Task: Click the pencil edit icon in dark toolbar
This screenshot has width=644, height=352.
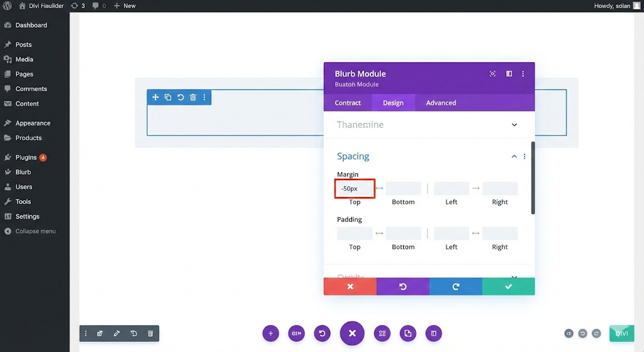Action: pyautogui.click(x=116, y=334)
